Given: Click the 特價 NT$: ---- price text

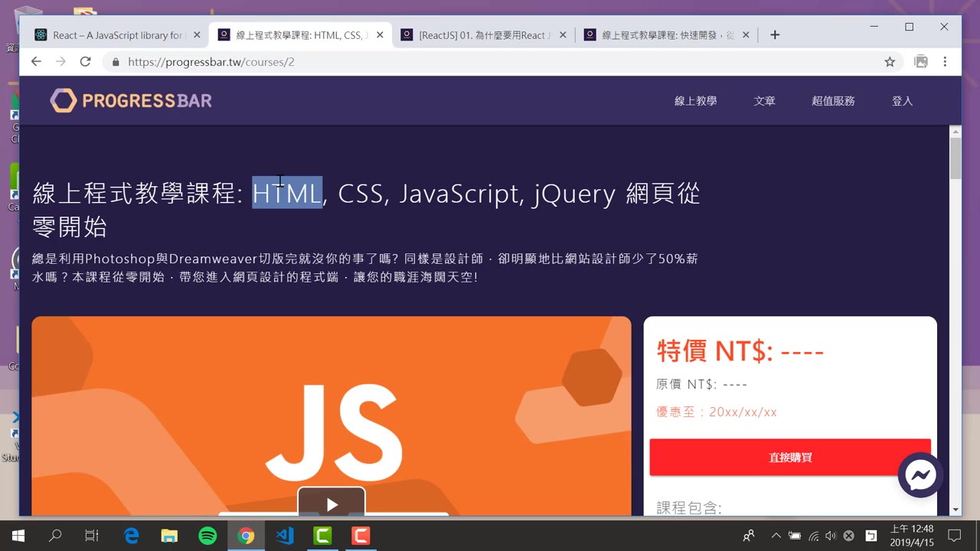Looking at the screenshot, I should 740,351.
